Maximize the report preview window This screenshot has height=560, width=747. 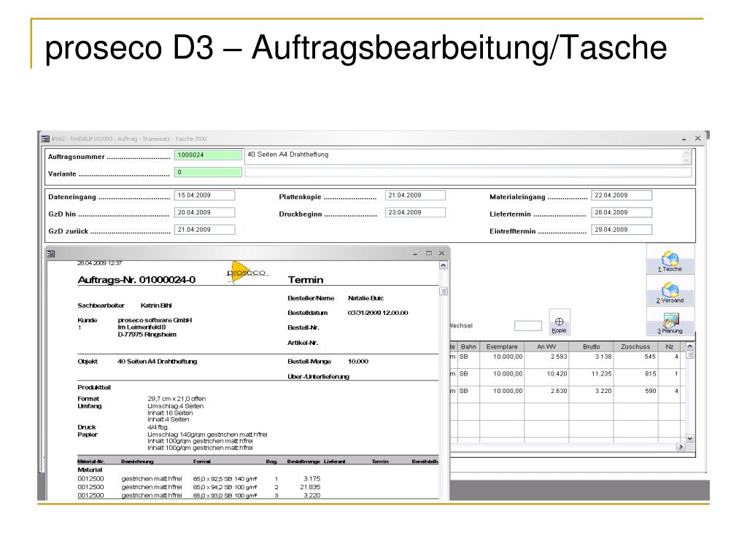429,253
